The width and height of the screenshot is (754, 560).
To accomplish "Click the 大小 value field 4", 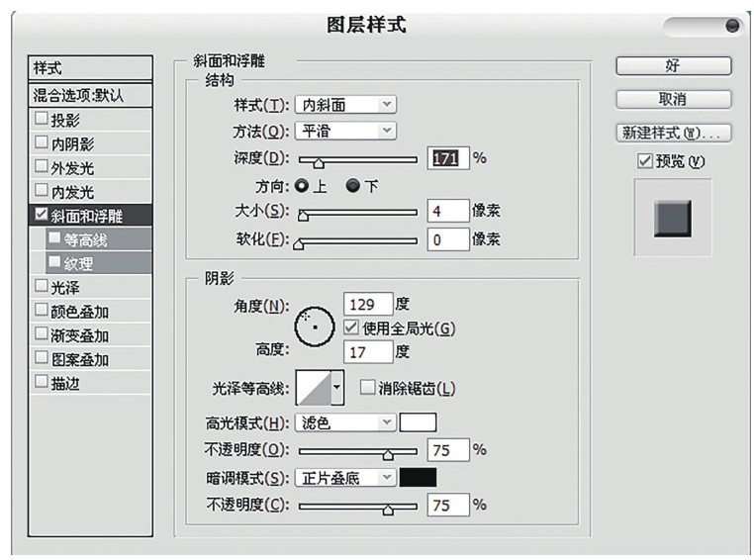I will [448, 211].
